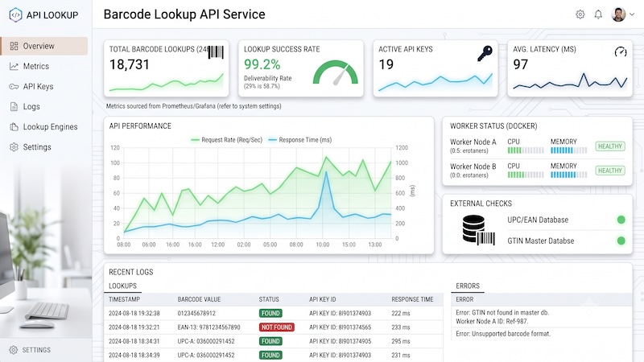The width and height of the screenshot is (644, 362).
Task: Click the database barcode icon in External Checks
Action: point(478,230)
